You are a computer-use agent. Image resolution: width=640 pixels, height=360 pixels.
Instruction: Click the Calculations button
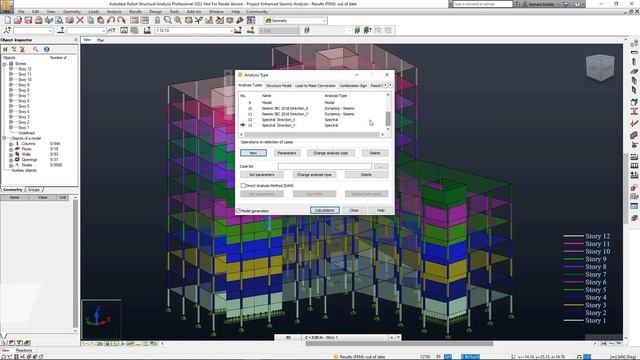point(324,210)
